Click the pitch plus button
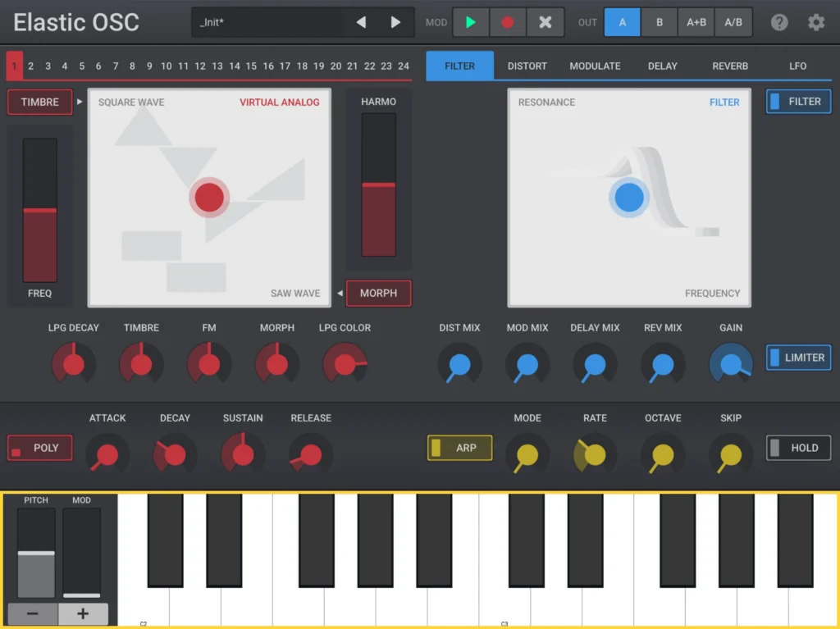Viewport: 840px width, 629px height. [83, 613]
